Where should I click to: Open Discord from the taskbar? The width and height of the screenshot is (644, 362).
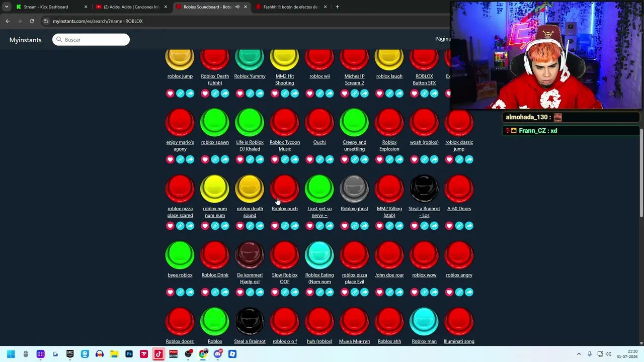(x=217, y=354)
